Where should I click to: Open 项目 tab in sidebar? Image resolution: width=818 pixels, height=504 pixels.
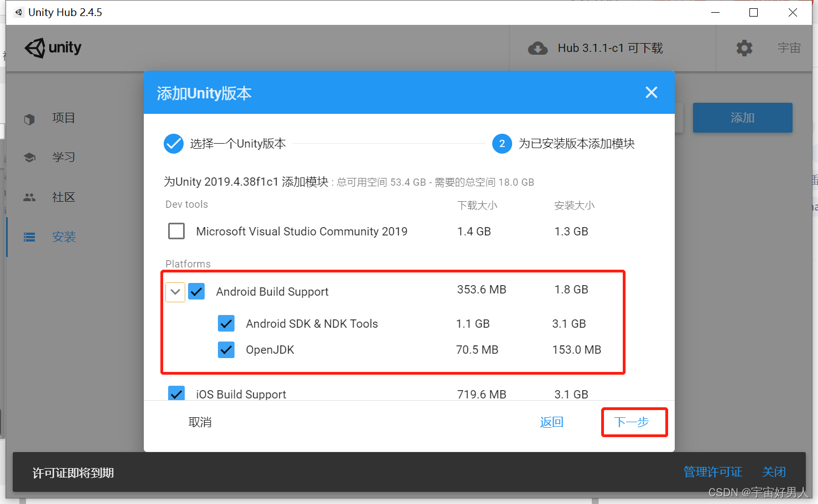(64, 118)
